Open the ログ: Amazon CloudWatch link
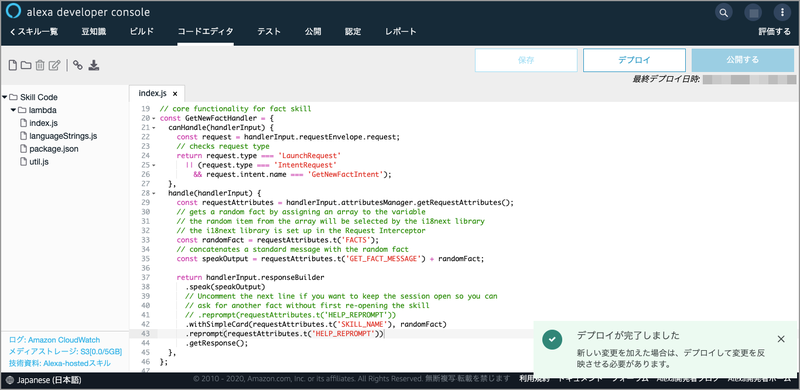800x390 pixels. coord(54,340)
